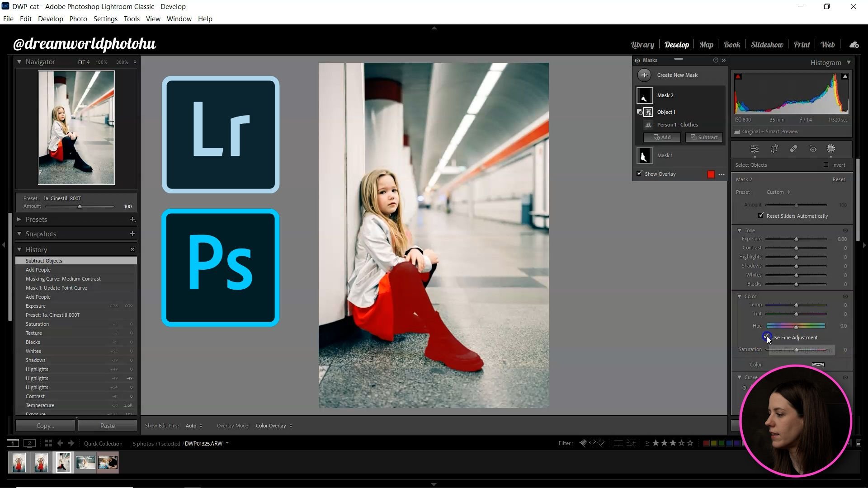Screen dimensions: 868x488
Task: Open overlay options three-dots menu
Action: 722,174
